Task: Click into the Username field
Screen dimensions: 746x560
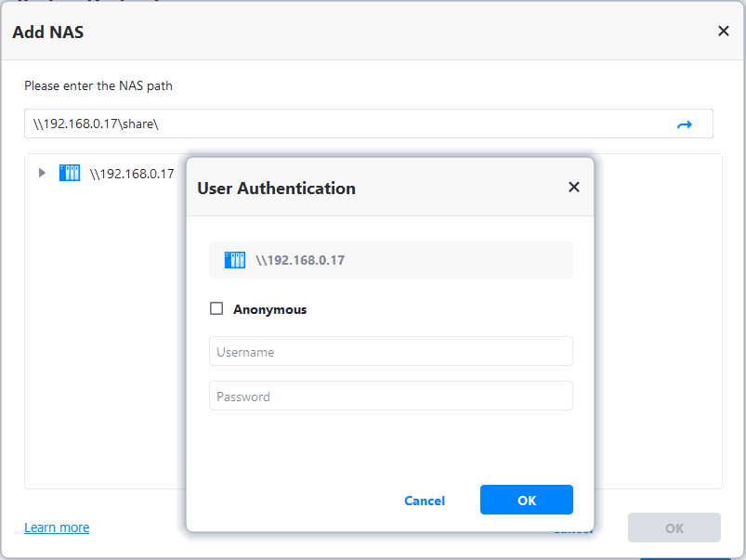Action: [390, 352]
